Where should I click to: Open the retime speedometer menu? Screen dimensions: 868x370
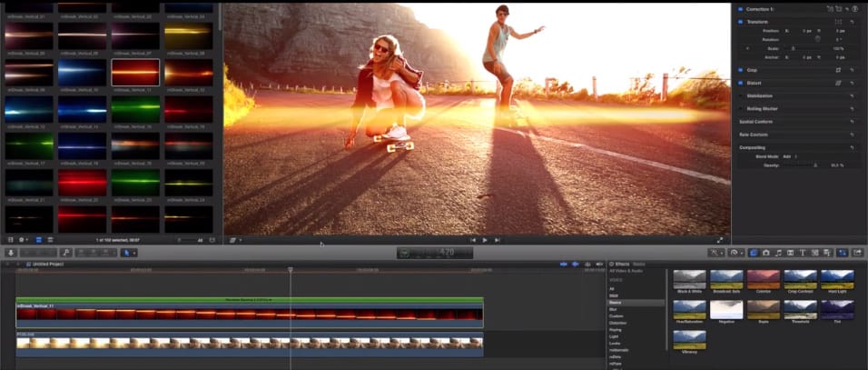point(735,253)
